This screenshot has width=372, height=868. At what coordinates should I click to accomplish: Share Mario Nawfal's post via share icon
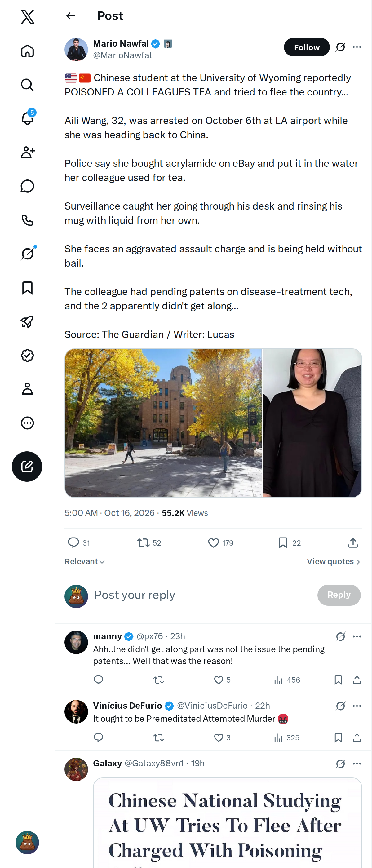352,542
